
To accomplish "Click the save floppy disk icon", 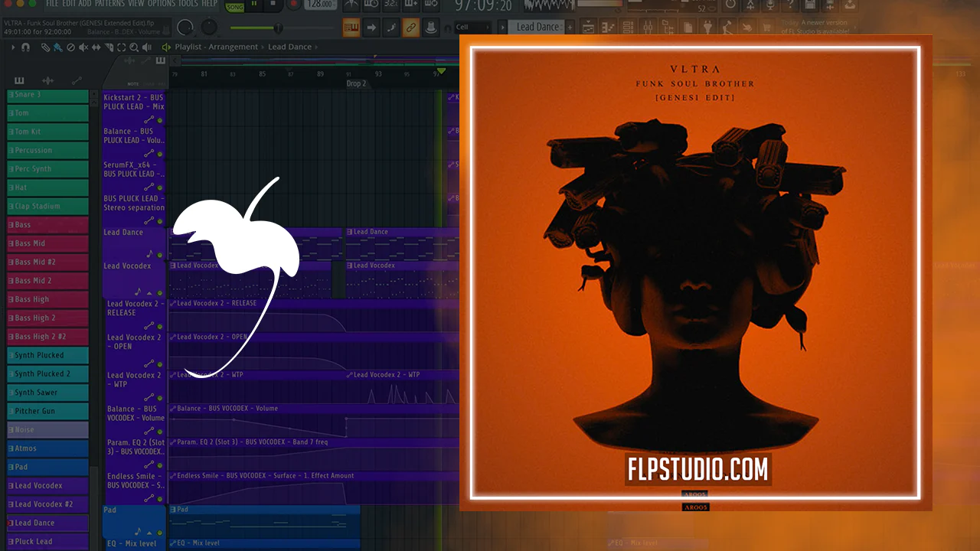I will pyautogui.click(x=808, y=5).
